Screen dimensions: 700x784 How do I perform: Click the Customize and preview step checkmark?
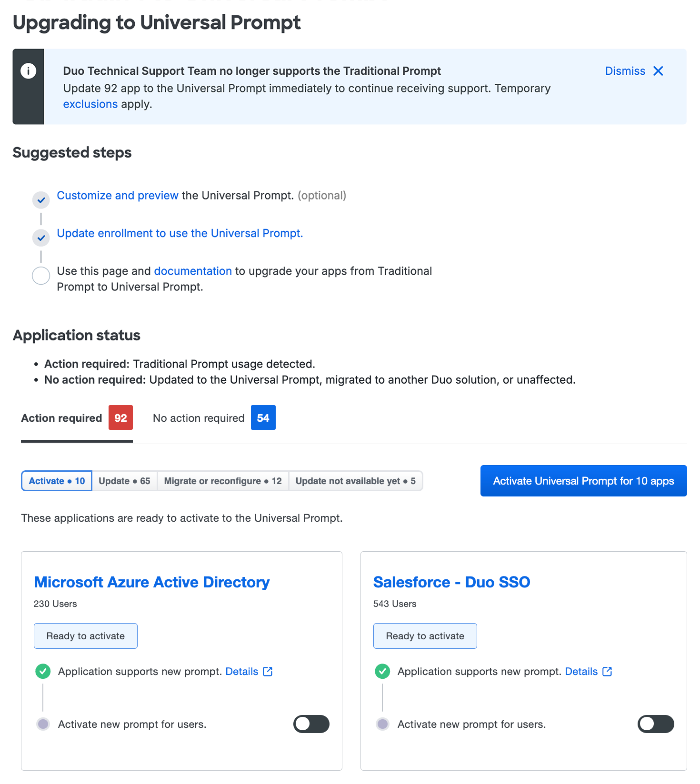click(x=41, y=200)
